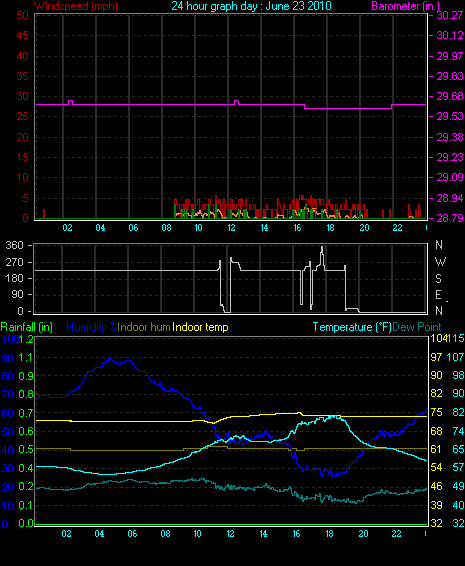The height and width of the screenshot is (566, 465).
Task: Click barometer value 30.27
Action: coord(450,15)
